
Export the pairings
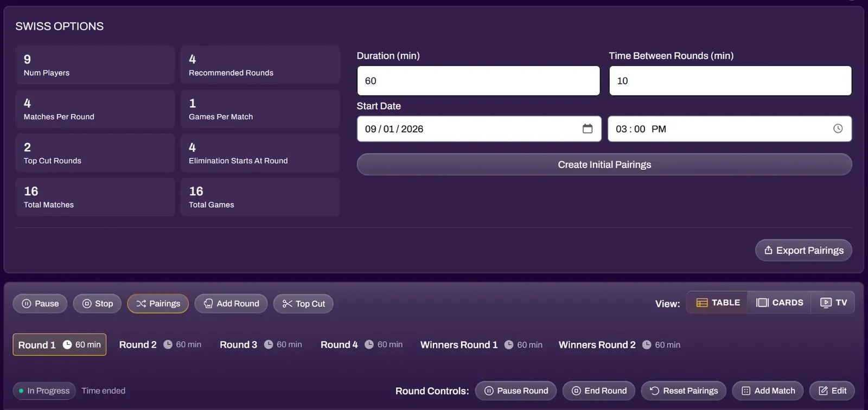803,250
